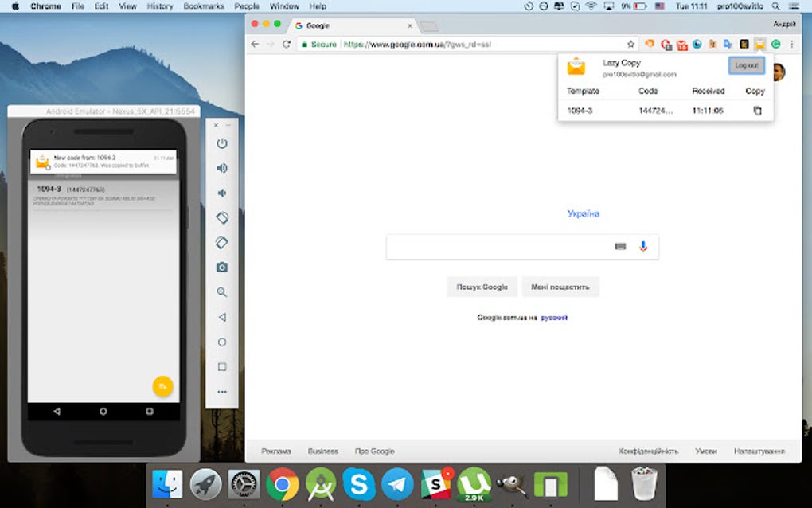Start voice search with the microphone icon
The image size is (812, 508).
pyautogui.click(x=643, y=247)
